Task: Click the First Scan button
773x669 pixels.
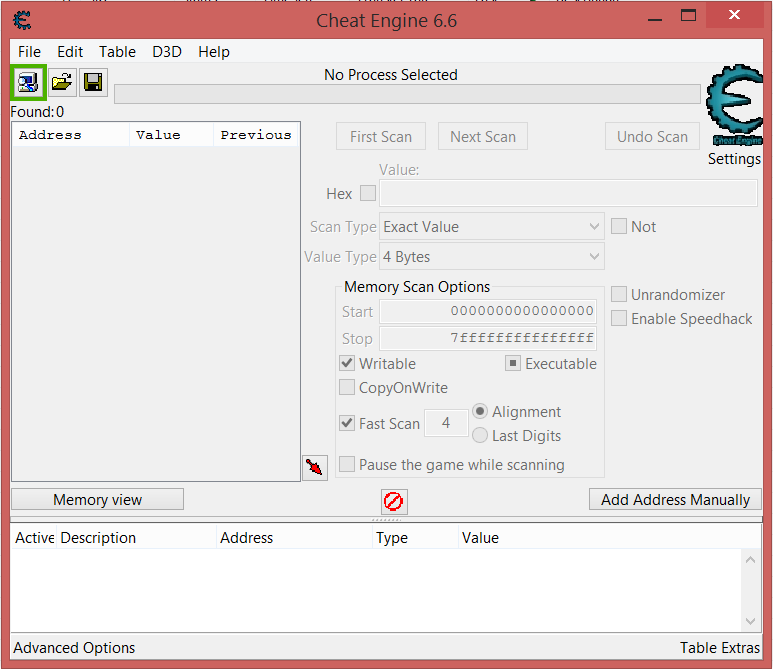Action: point(381,137)
